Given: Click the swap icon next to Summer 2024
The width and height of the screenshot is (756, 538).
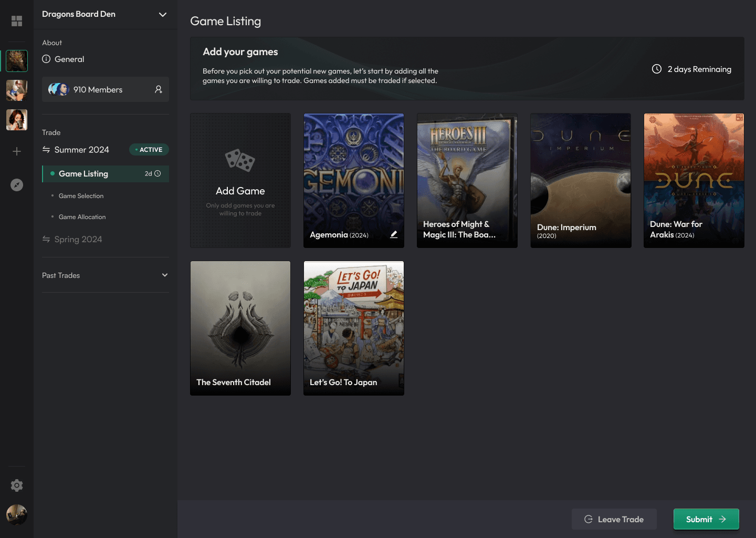Looking at the screenshot, I should (46, 150).
